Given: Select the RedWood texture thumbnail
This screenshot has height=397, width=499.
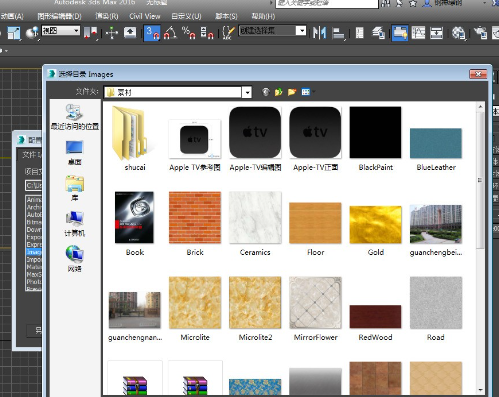Looking at the screenshot, I should coord(375,322).
